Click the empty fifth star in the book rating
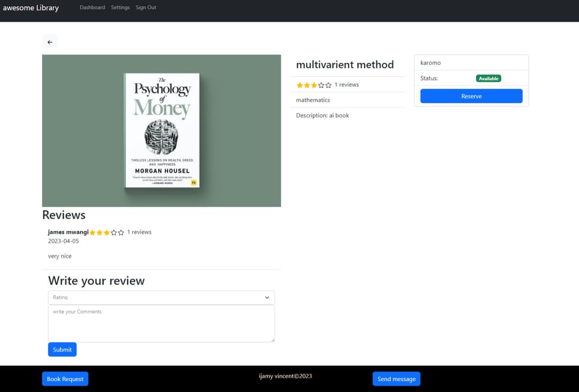Image resolution: width=579 pixels, height=392 pixels. tap(328, 85)
